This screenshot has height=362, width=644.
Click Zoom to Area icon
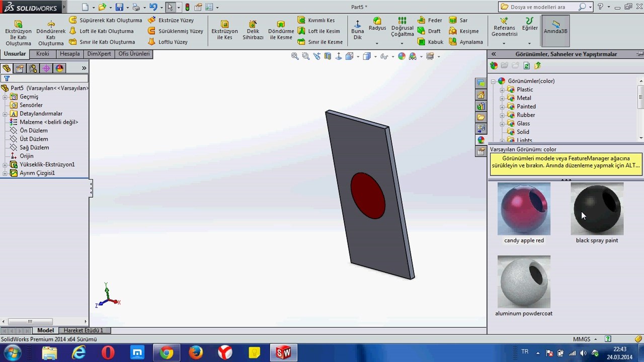click(x=306, y=56)
